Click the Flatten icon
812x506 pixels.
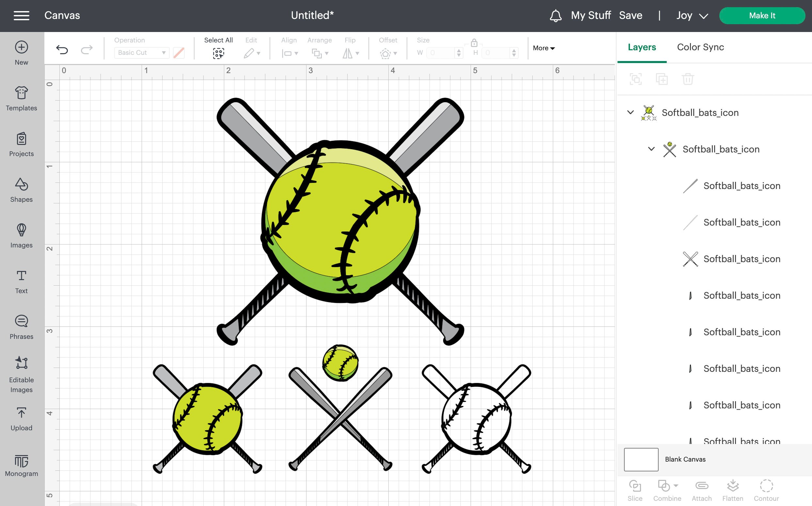(x=733, y=486)
